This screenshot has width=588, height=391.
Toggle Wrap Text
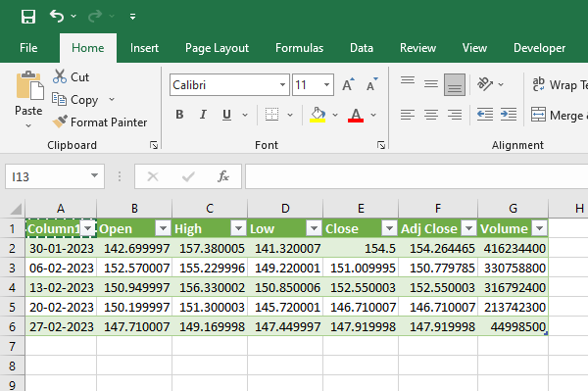(x=560, y=84)
